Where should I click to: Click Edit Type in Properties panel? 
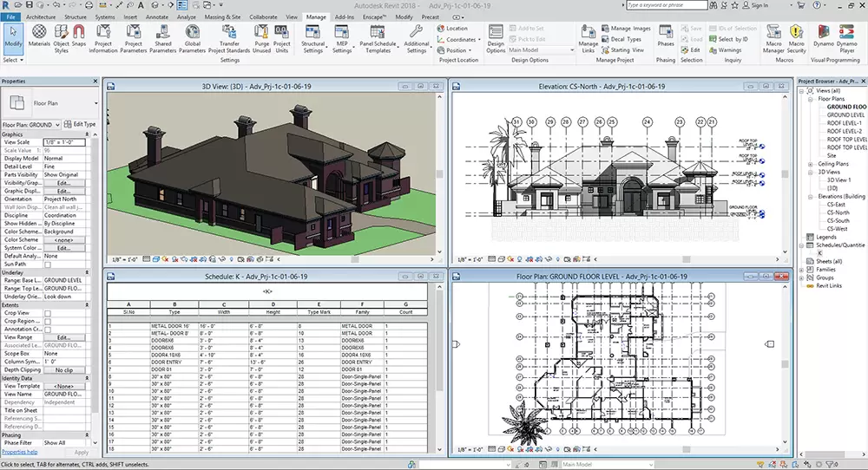[x=80, y=124]
